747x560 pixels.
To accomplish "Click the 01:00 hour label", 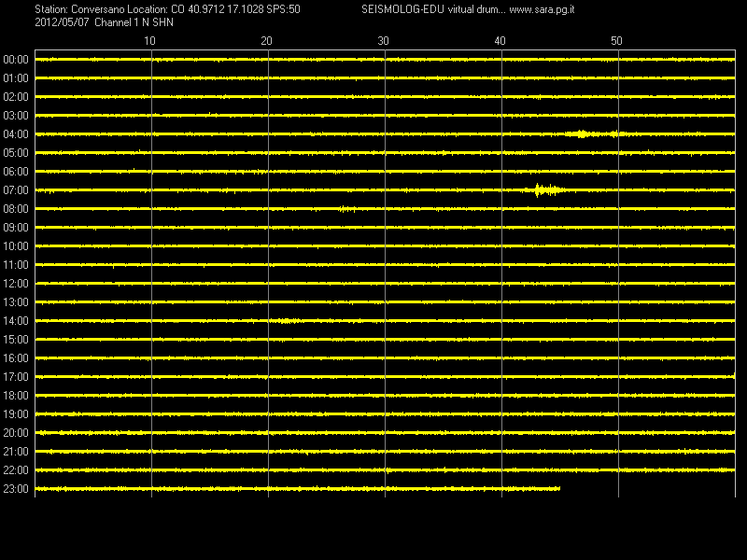I will pos(16,78).
